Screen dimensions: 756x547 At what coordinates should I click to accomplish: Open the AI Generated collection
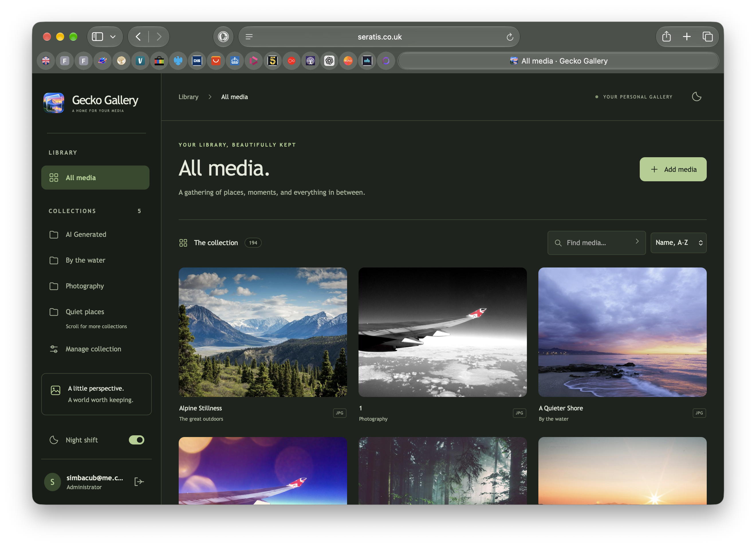pos(95,234)
